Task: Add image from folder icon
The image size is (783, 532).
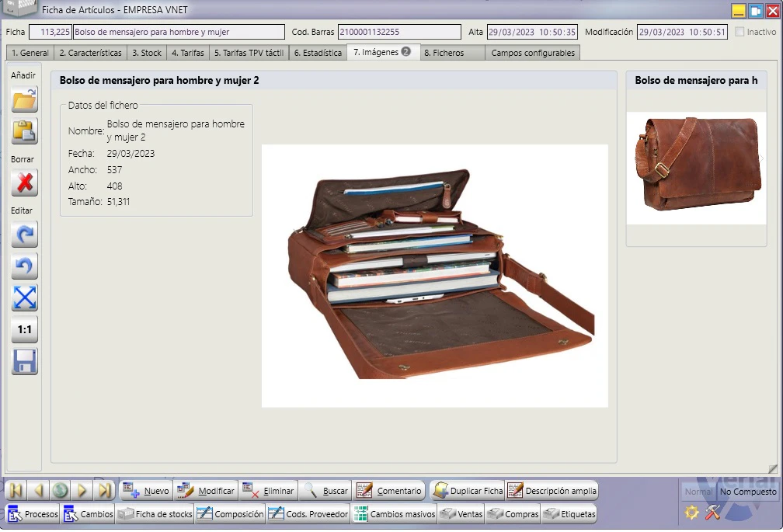Action: click(25, 99)
